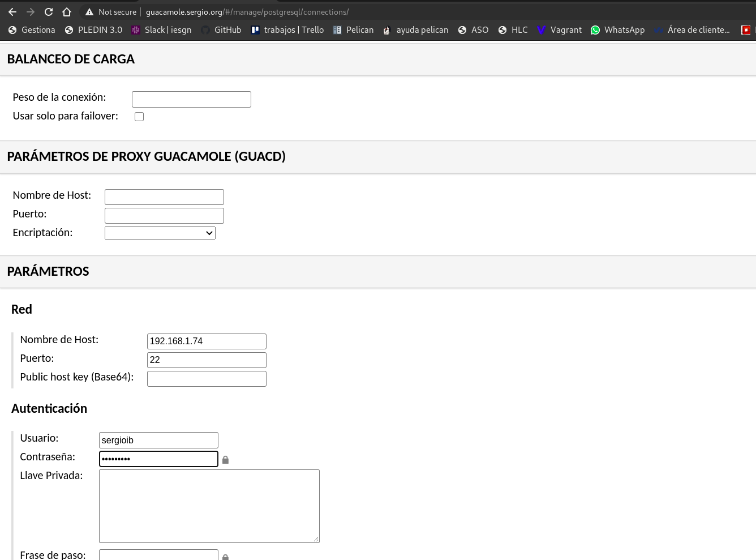Image resolution: width=756 pixels, height=560 pixels.
Task: Click the browser reload icon
Action: tap(49, 12)
